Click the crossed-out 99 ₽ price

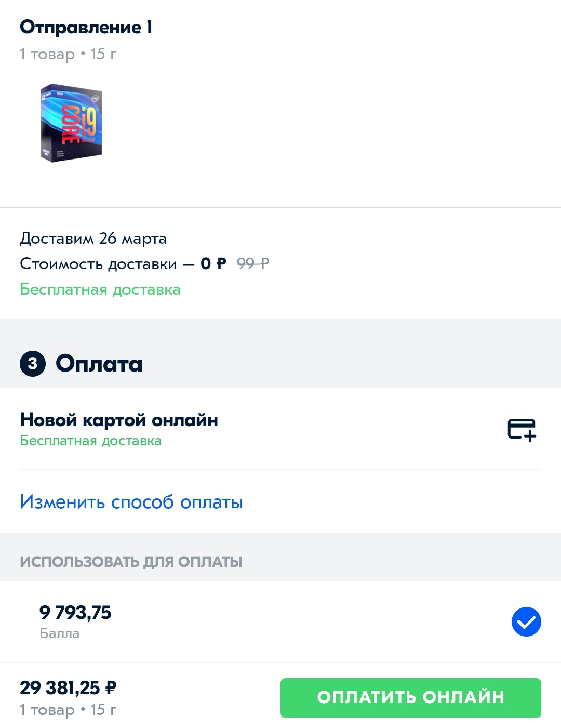(252, 264)
